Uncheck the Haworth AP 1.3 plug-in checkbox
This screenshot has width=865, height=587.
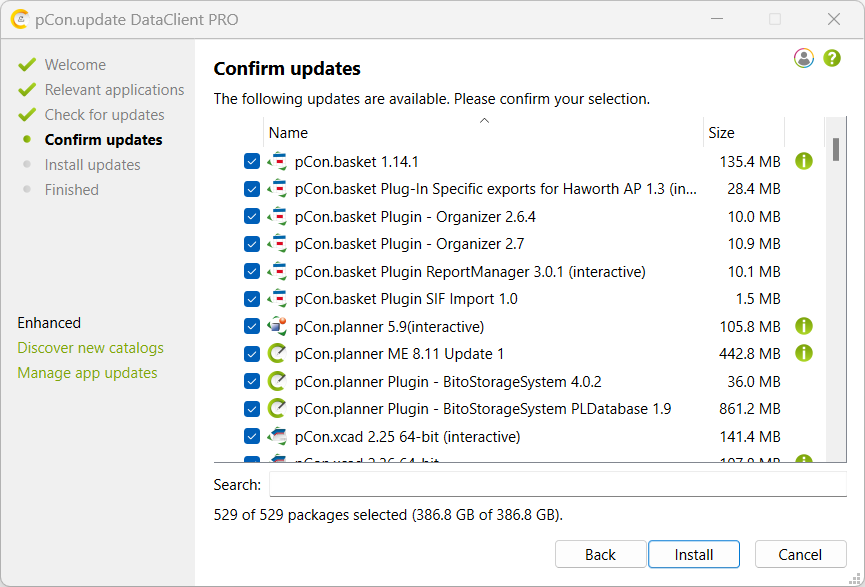[252, 189]
